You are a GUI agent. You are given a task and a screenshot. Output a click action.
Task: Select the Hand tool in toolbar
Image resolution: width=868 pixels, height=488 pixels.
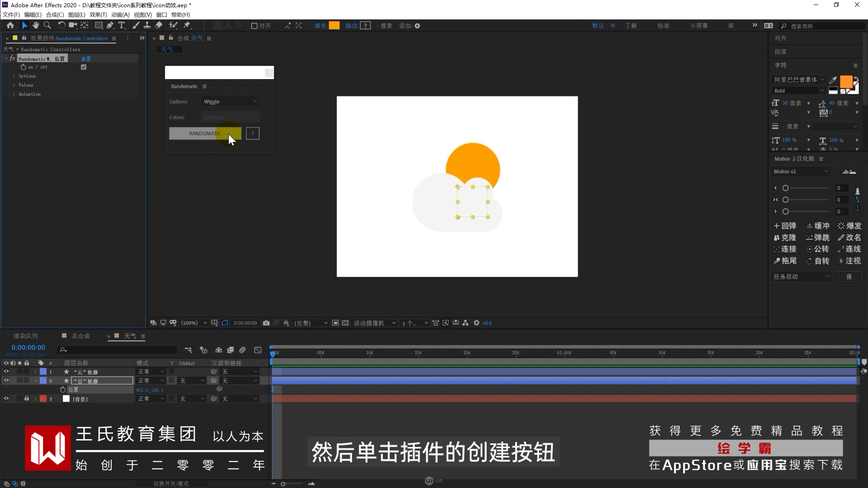click(x=36, y=25)
